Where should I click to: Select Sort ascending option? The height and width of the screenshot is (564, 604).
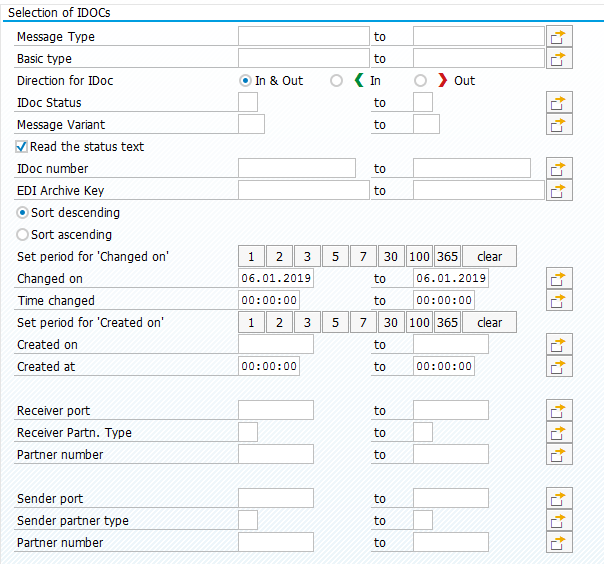click(22, 235)
